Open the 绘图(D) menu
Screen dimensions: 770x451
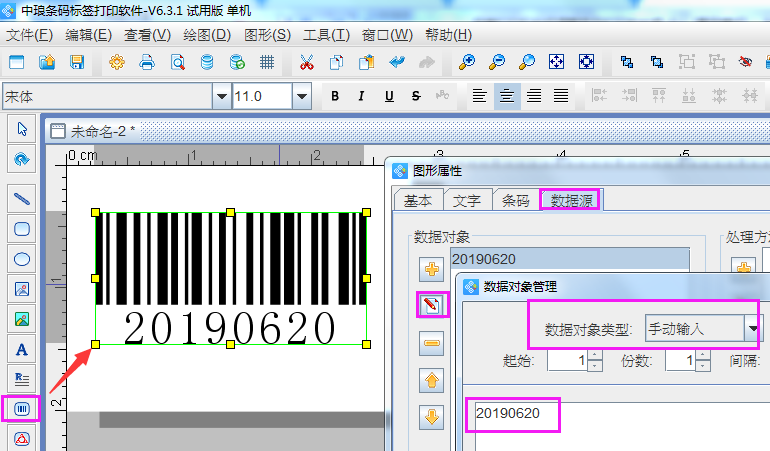[207, 35]
